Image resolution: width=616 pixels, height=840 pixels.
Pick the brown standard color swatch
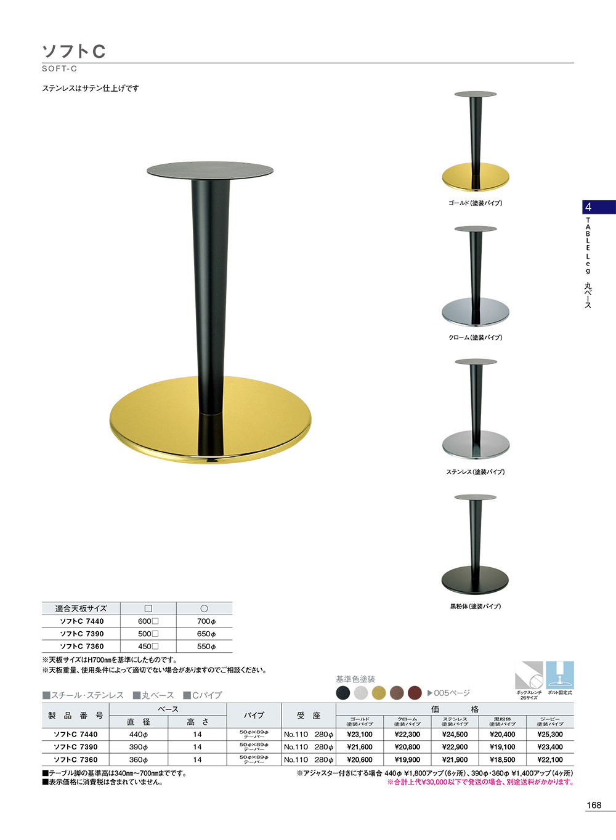[397, 693]
